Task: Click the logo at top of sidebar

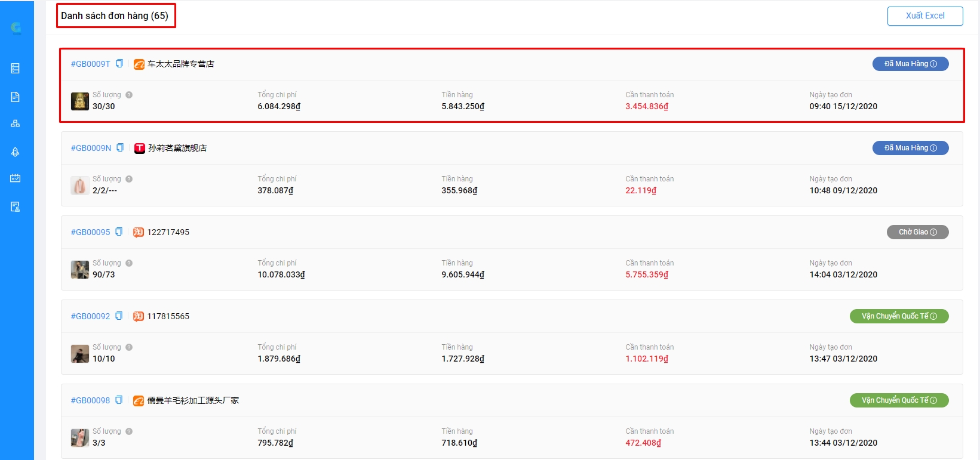Action: 16,27
